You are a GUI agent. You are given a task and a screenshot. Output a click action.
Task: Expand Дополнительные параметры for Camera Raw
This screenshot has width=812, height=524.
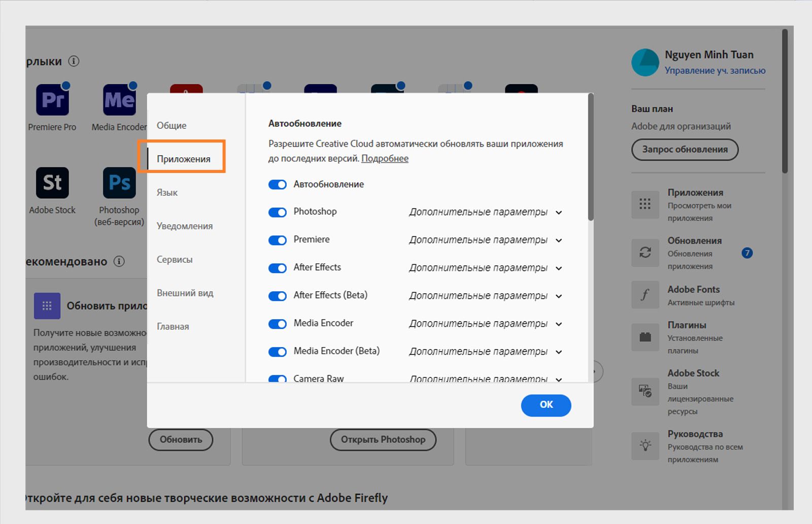click(x=558, y=379)
